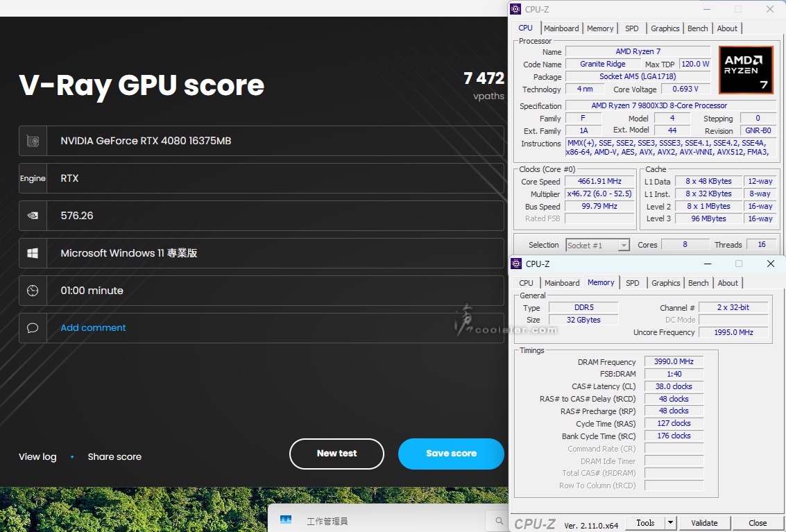Switch to CPU tab in lower CPU-Z window
786x532 pixels.
click(526, 283)
